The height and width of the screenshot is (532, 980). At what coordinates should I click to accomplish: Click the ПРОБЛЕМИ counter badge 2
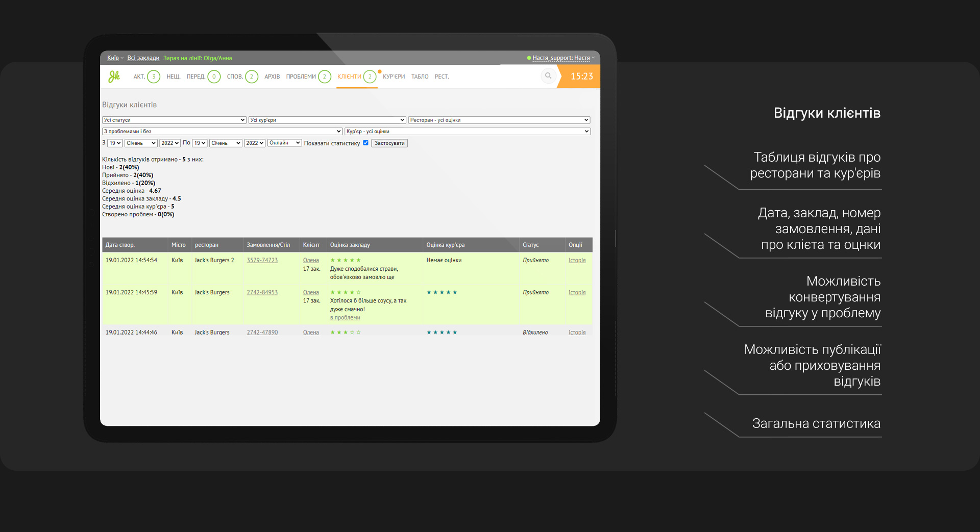[x=325, y=77]
